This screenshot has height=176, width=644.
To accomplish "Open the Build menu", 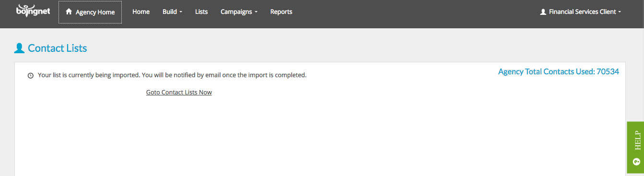I will tap(173, 12).
